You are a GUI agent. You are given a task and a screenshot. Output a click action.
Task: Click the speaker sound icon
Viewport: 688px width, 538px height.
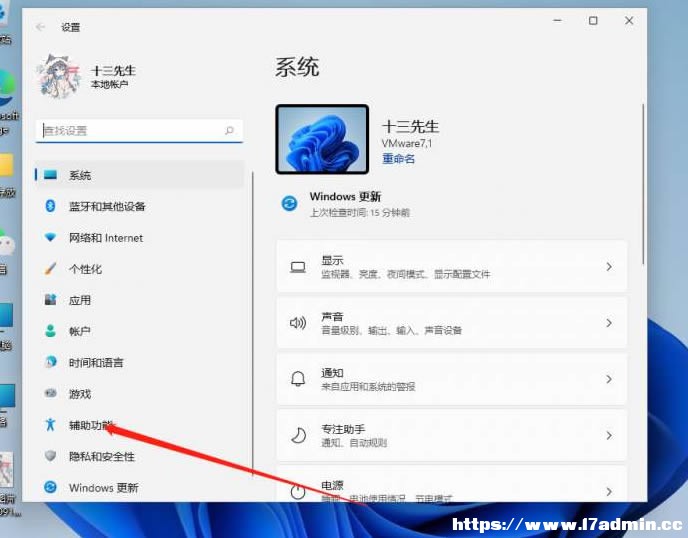click(298, 323)
